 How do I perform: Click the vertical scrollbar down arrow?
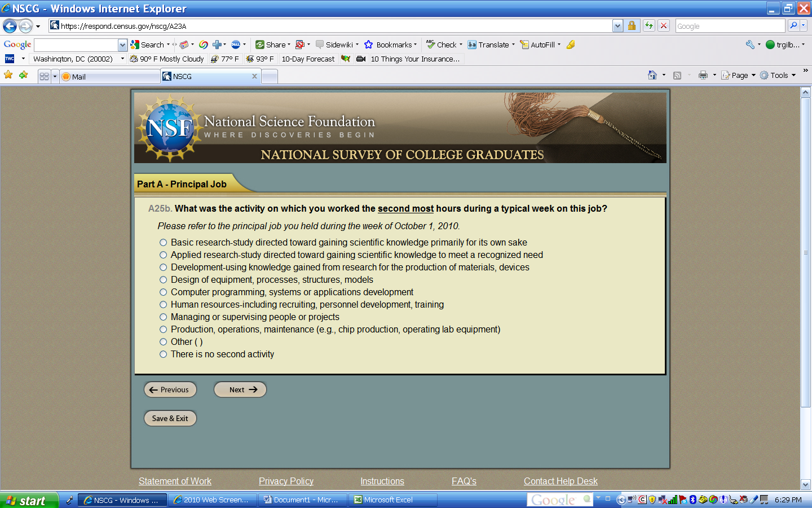tap(805, 485)
